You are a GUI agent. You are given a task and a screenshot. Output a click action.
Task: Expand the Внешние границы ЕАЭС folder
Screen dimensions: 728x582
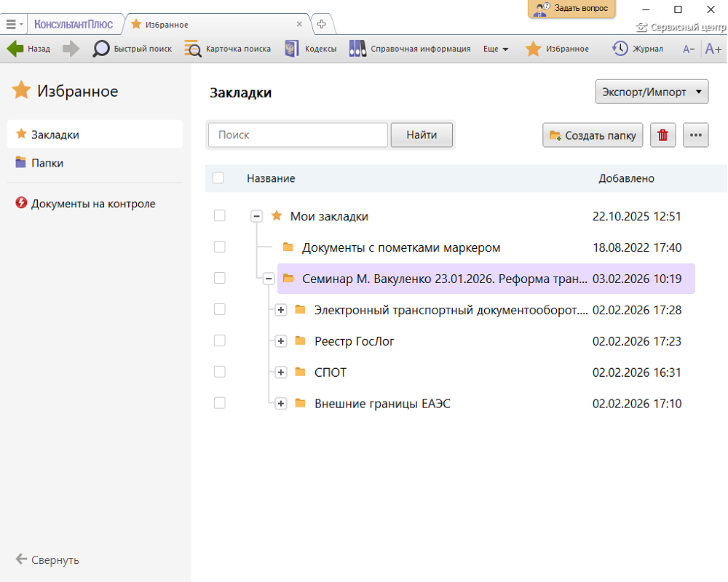pyautogui.click(x=281, y=404)
